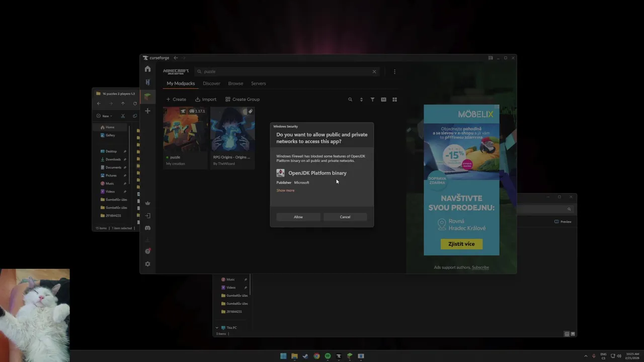Screen dimensions: 644x362
Task: Show hidden tray icons chevron
Action: [x=586, y=356]
